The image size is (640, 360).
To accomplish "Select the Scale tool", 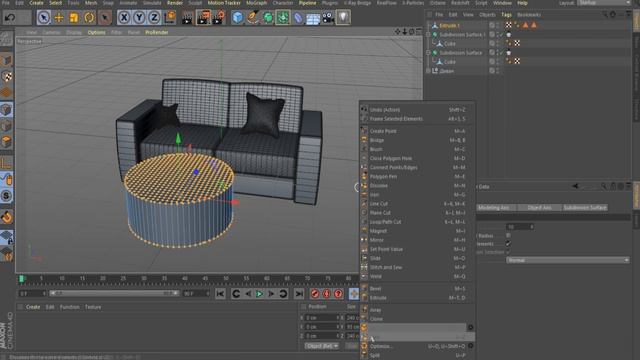I will (74, 18).
